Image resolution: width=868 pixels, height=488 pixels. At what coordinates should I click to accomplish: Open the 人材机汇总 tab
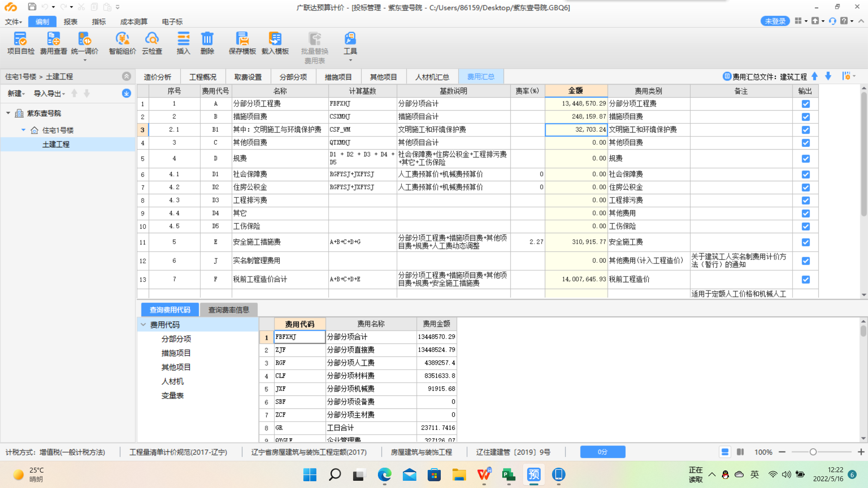tap(432, 77)
